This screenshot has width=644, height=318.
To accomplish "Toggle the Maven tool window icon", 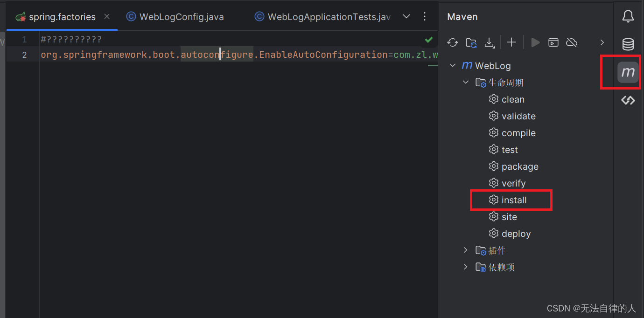I will point(628,72).
